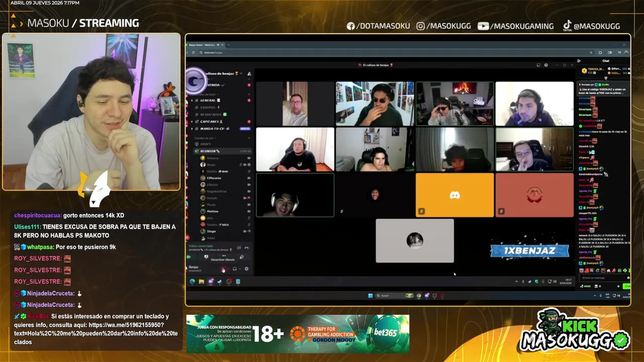The width and height of the screenshot is (644, 362).
Task: Click the wa.me link in KickBot message
Action: [x=96, y=333]
